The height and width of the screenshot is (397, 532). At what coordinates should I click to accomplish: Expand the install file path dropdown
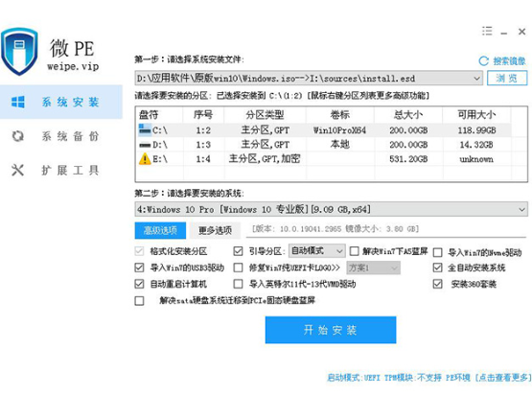476,79
